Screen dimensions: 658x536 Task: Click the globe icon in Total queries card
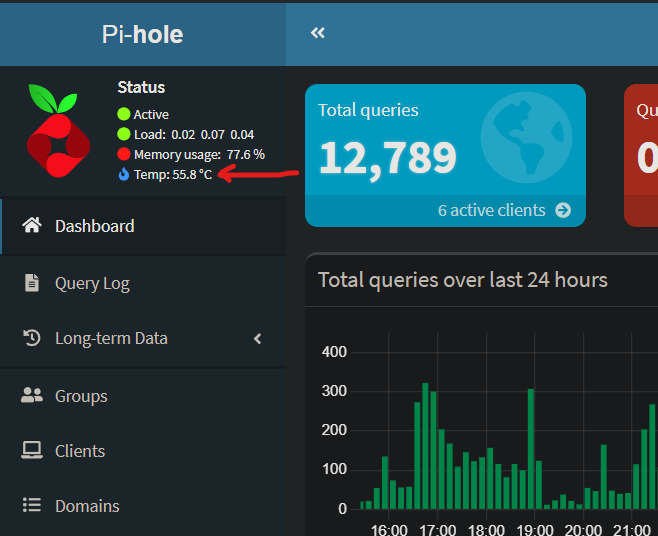point(526,137)
